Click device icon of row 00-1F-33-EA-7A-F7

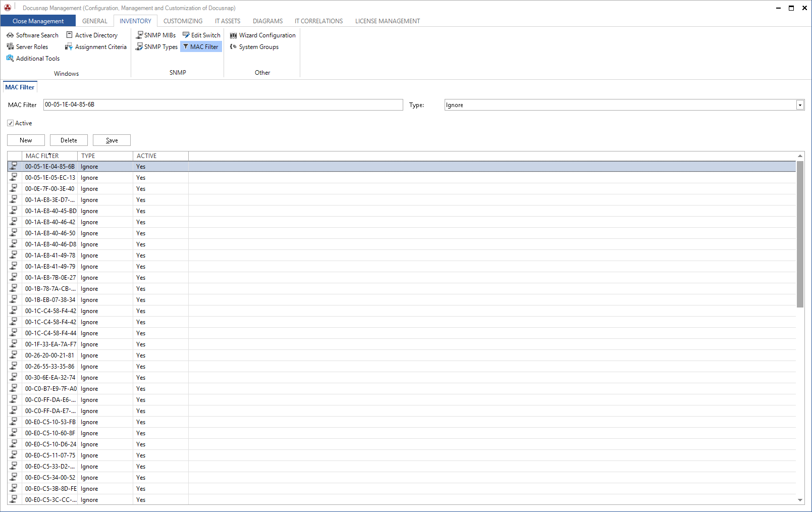click(14, 344)
